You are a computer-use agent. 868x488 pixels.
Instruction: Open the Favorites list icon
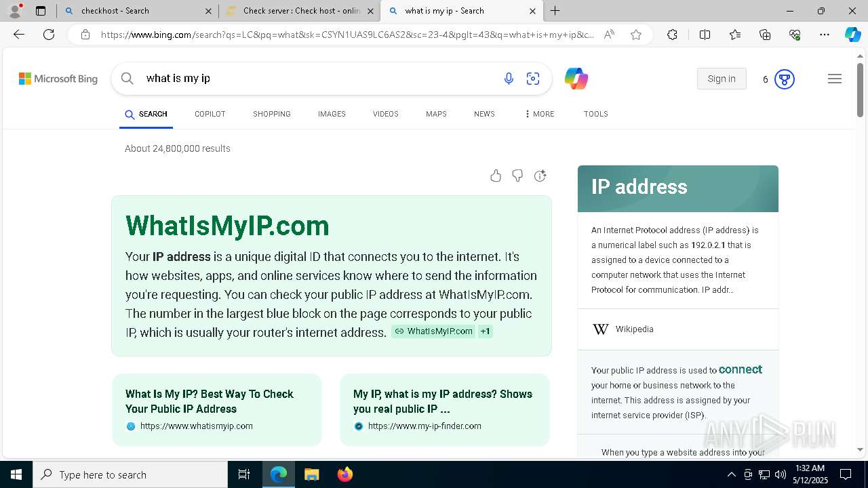pos(735,35)
